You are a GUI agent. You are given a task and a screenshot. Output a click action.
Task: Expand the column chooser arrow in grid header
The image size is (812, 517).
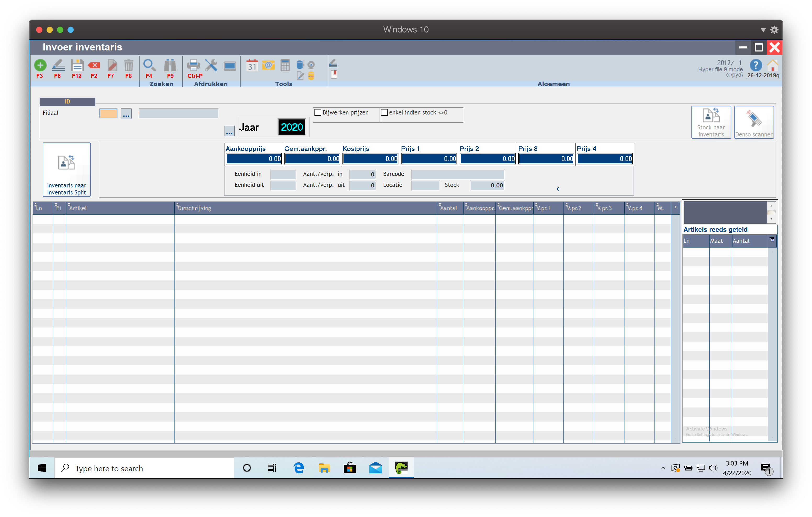tap(675, 208)
